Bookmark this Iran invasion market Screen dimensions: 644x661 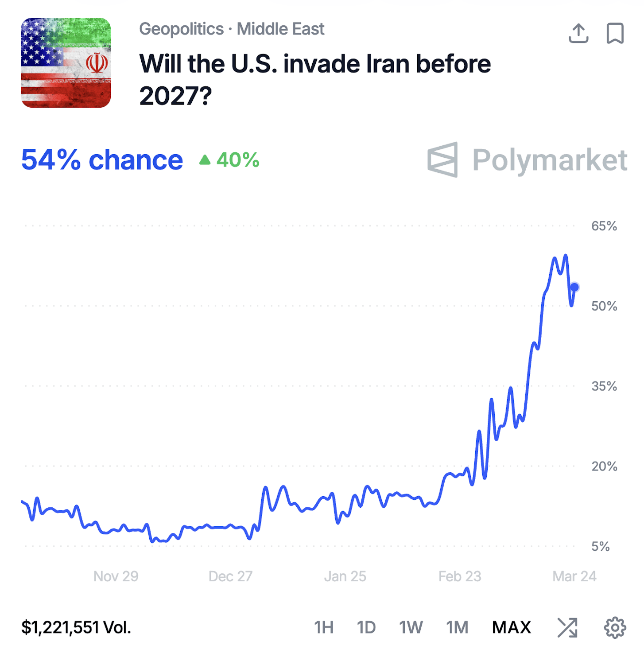615,34
